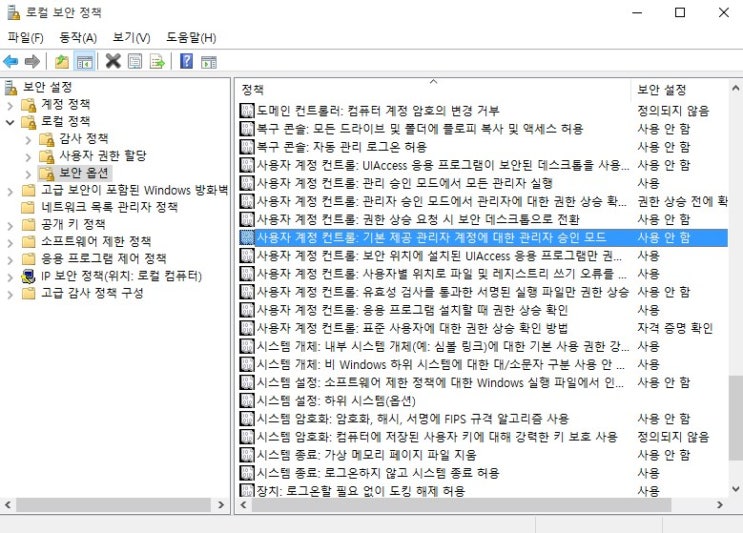Viewport: 743px width, 533px height.
Task: Click the Up one level folder icon
Action: click(62, 62)
